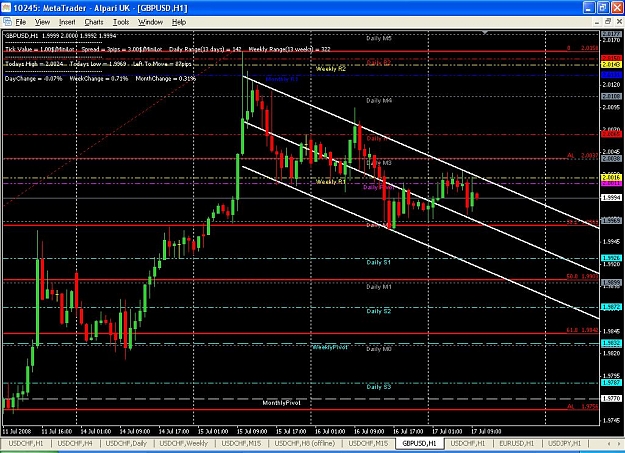Click the "17 Jul 09:00" time axis label

486,431
